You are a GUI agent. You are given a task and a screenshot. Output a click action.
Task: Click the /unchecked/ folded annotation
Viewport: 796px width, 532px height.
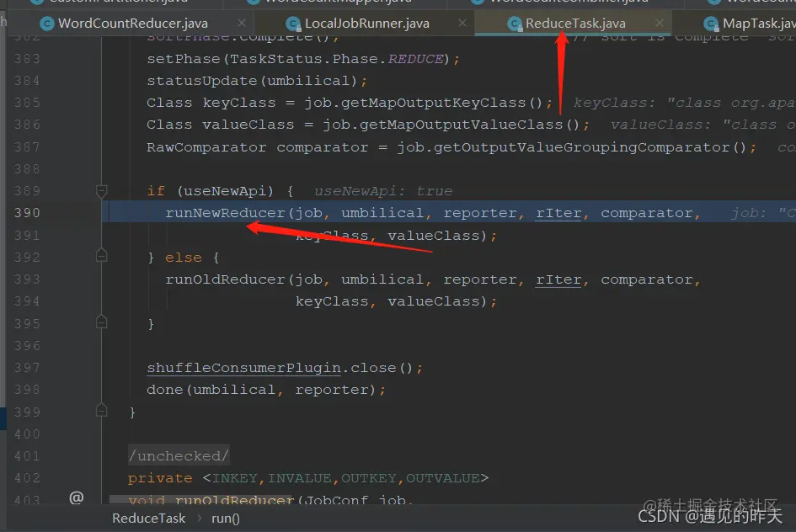pos(179,456)
